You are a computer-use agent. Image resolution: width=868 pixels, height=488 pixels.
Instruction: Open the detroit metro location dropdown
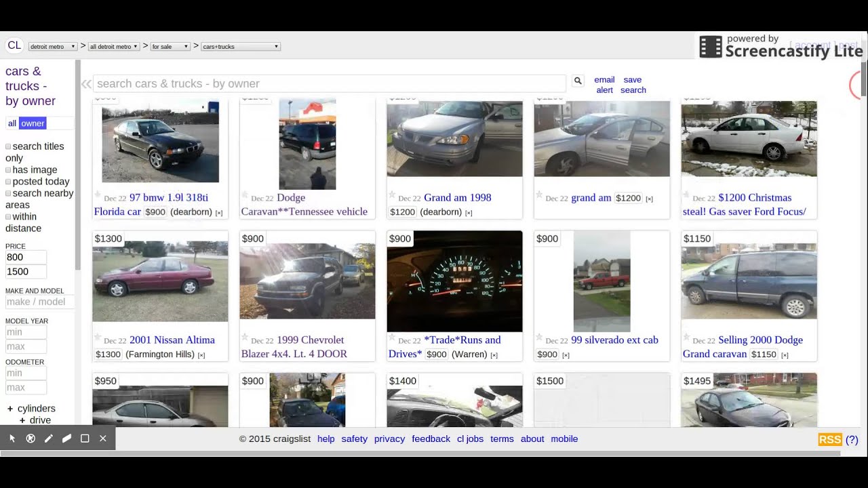pos(53,47)
